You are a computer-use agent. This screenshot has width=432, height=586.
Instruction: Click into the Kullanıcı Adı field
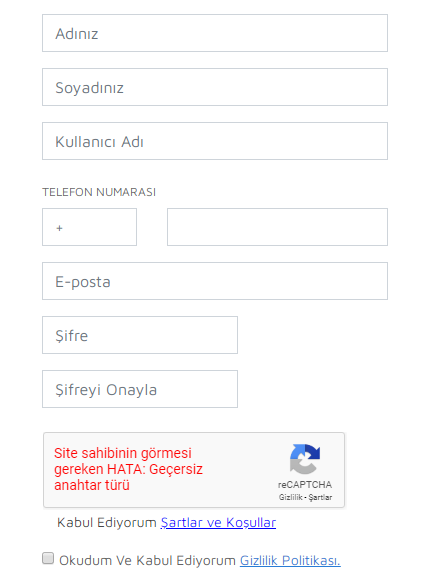click(215, 141)
